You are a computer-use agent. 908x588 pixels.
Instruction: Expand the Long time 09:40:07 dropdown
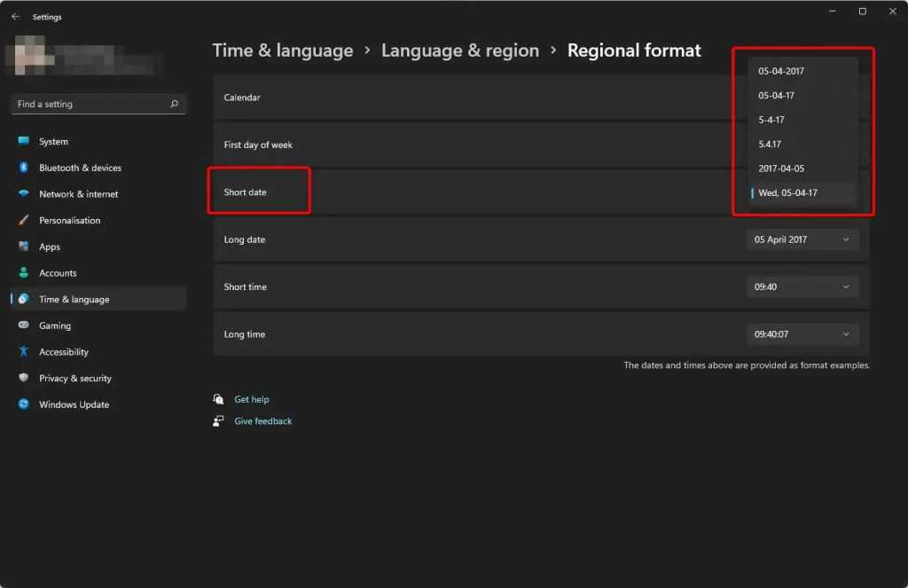(x=802, y=334)
